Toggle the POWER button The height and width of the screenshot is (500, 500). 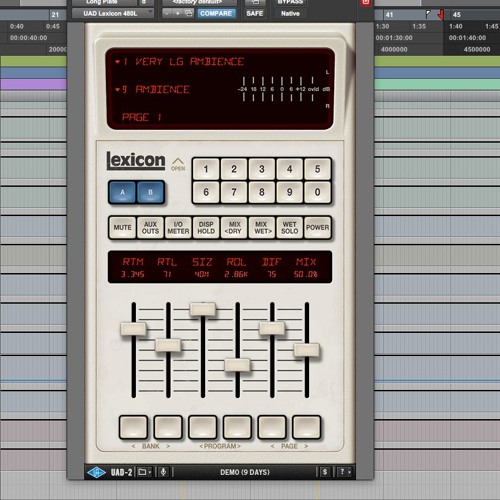click(x=317, y=227)
